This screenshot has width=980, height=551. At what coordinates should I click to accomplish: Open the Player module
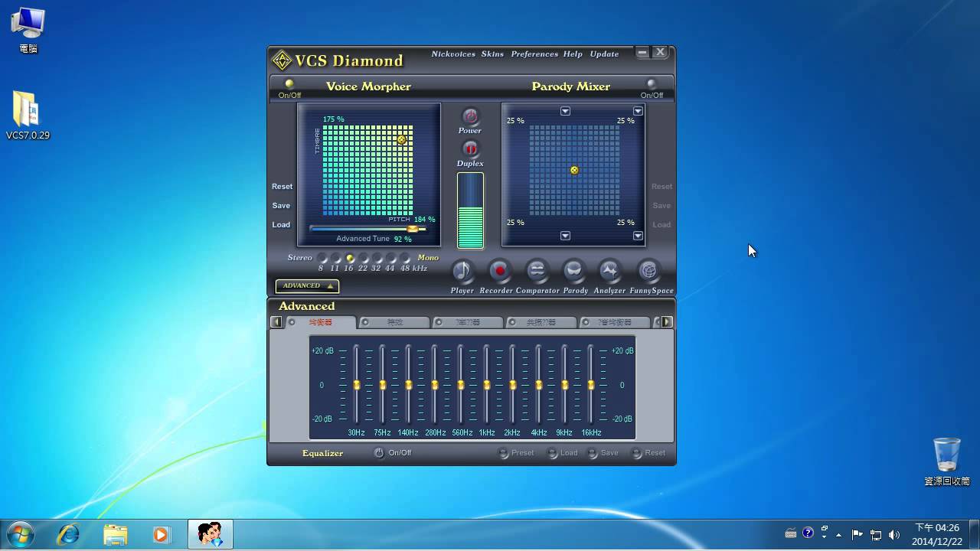462,270
